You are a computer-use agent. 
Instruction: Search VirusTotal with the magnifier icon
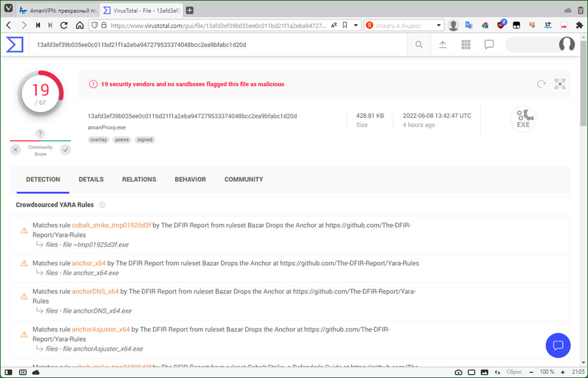(x=419, y=45)
